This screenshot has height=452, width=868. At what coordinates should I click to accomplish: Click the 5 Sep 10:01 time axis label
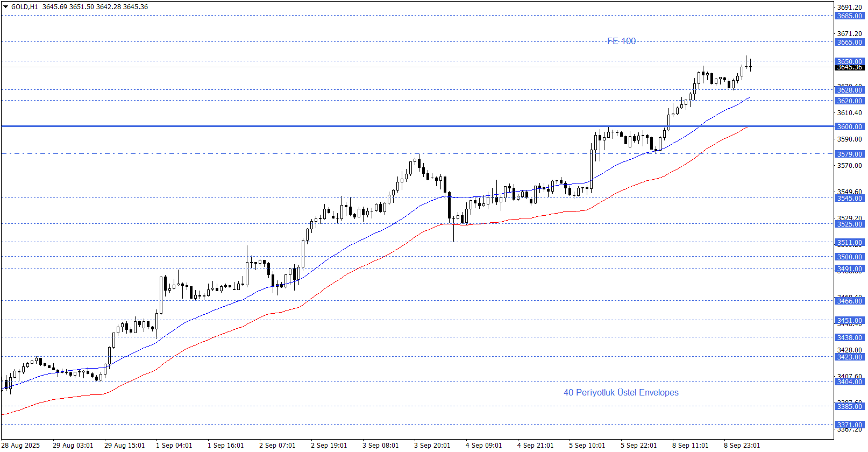point(587,445)
